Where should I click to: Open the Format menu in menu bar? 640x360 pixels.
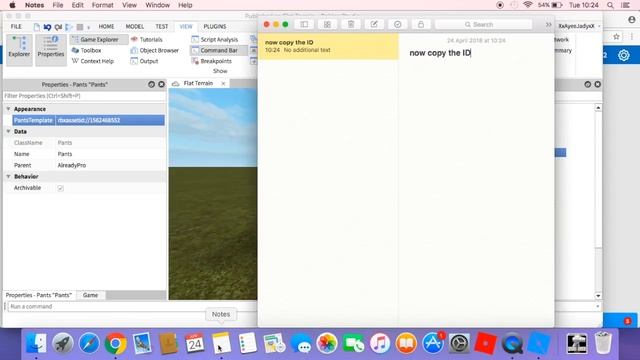(x=102, y=5)
